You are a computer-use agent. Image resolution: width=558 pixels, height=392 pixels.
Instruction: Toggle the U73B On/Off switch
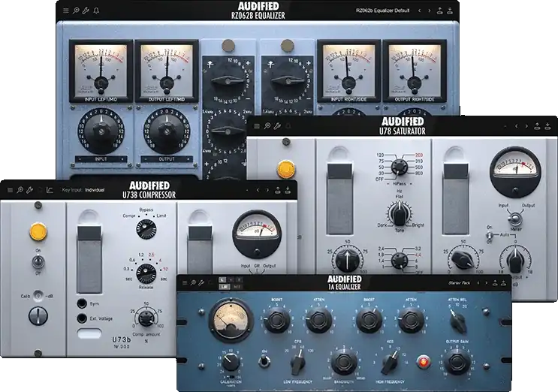click(38, 262)
